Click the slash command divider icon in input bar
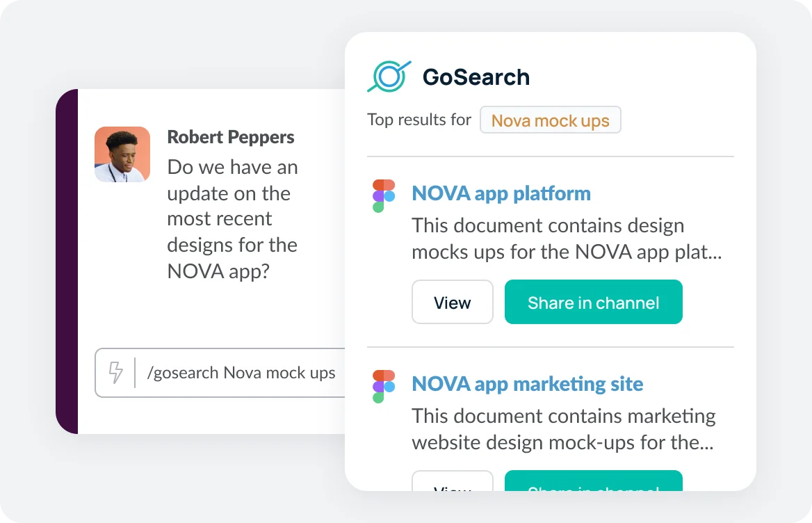 [x=133, y=373]
